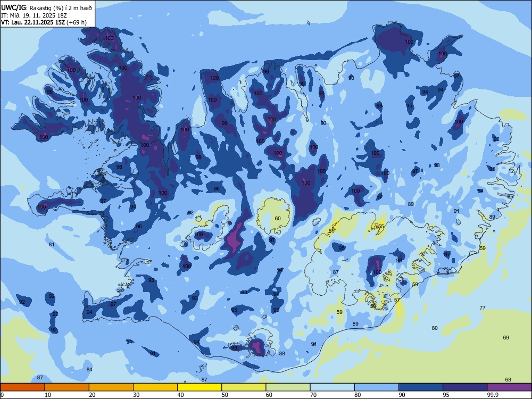Screen dimensions: 532x399
Task: Click the medium blue 90–95 legend swatch
Action: pos(421,387)
